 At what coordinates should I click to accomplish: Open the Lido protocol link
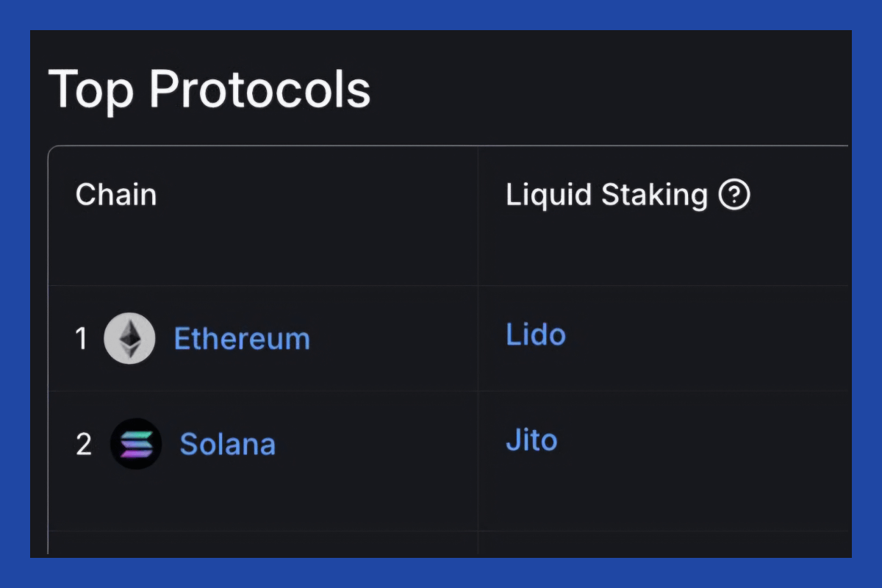click(x=536, y=335)
